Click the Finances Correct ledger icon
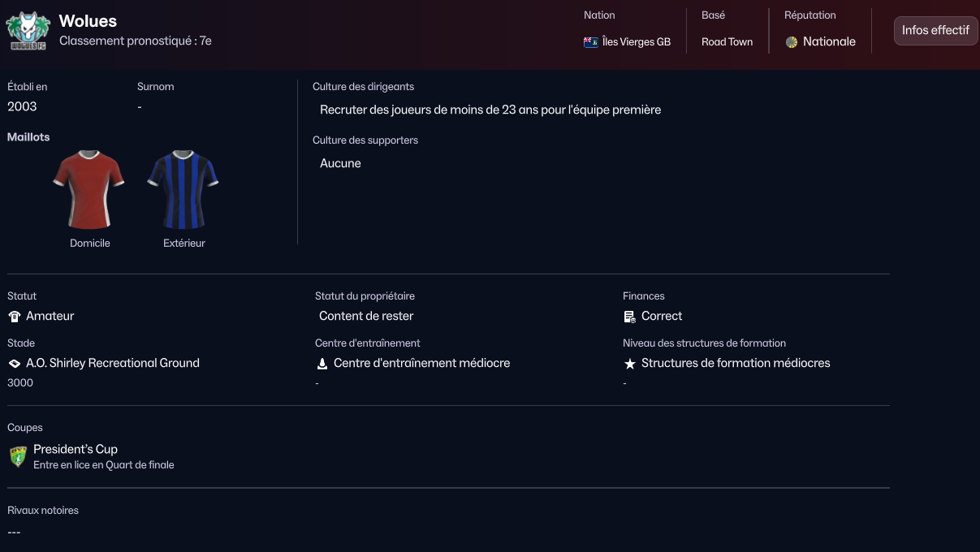Image resolution: width=980 pixels, height=552 pixels. (x=630, y=317)
